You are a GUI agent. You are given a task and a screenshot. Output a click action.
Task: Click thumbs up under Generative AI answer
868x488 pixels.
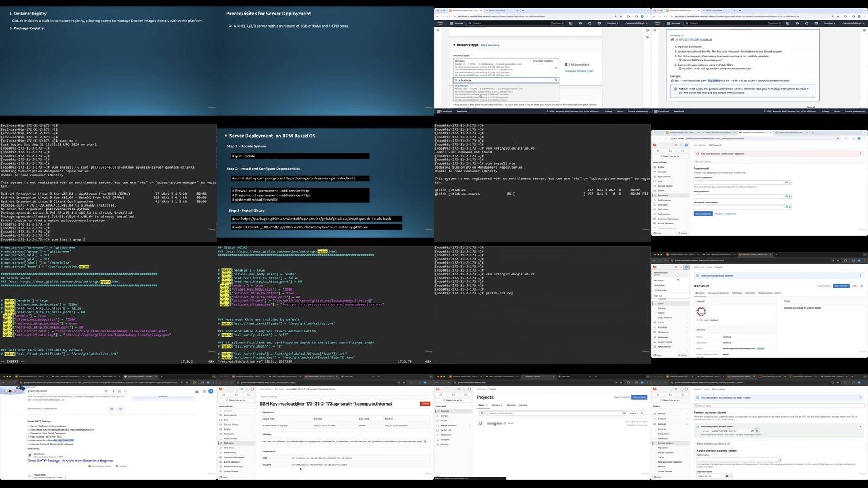pos(112,409)
